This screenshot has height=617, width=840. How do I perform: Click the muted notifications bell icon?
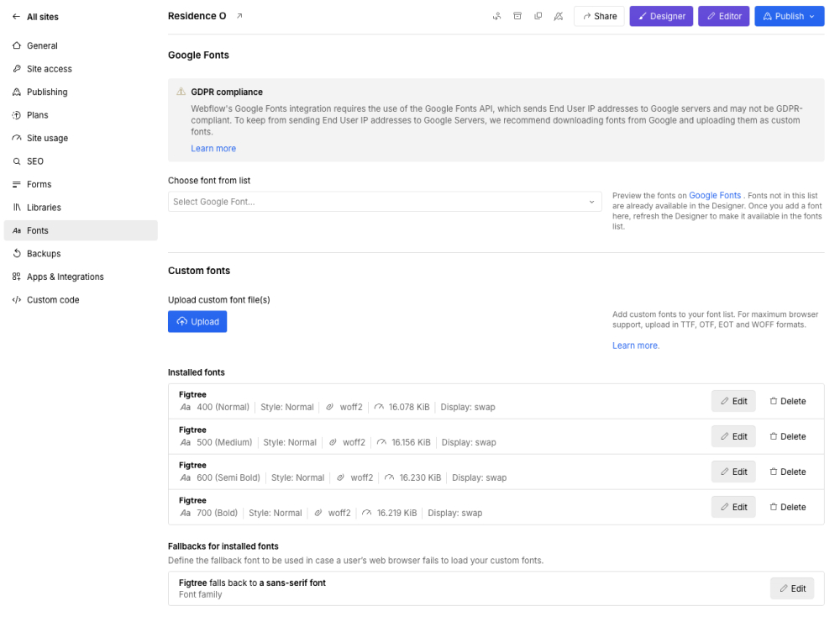coord(559,16)
